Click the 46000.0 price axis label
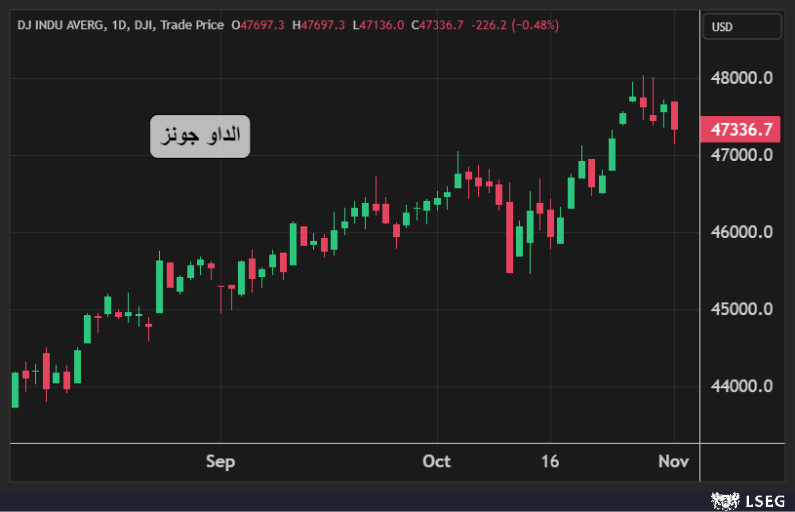795x512 pixels. tap(741, 232)
